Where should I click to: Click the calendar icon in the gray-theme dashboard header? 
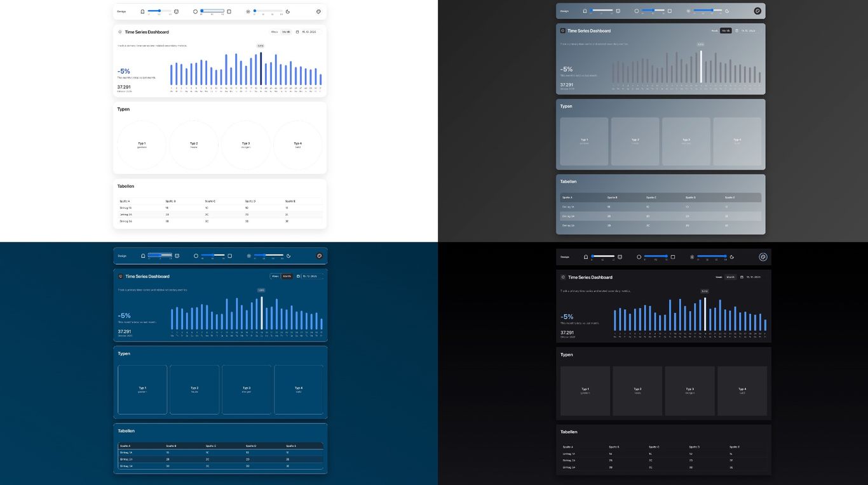click(737, 30)
